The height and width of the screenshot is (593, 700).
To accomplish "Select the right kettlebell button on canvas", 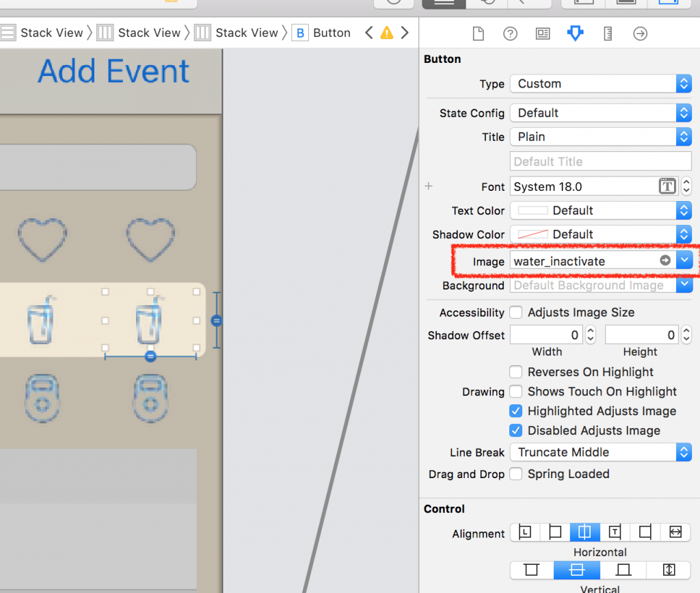I will tap(150, 398).
